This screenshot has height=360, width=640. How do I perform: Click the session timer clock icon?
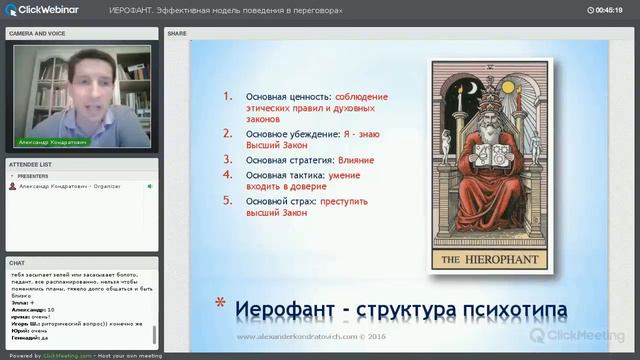tap(590, 10)
